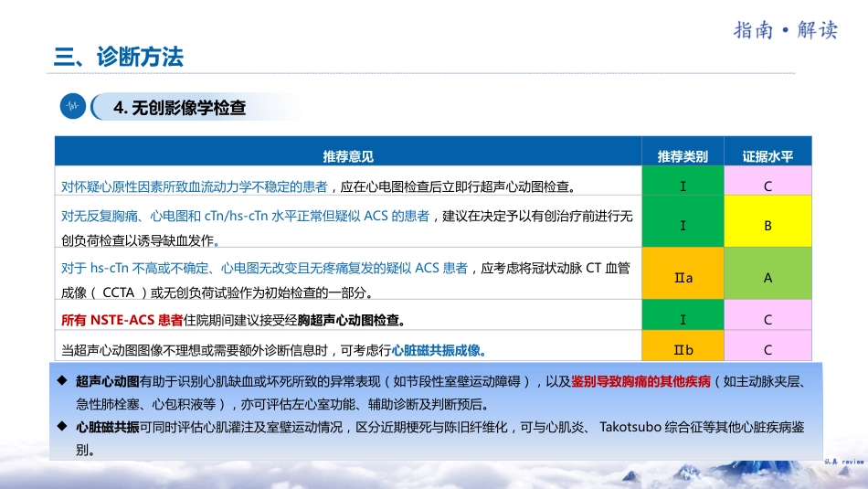The height and width of the screenshot is (489, 868).
Task: Click the C cell in the NSTE-ACS row
Action: pyautogui.click(x=767, y=314)
